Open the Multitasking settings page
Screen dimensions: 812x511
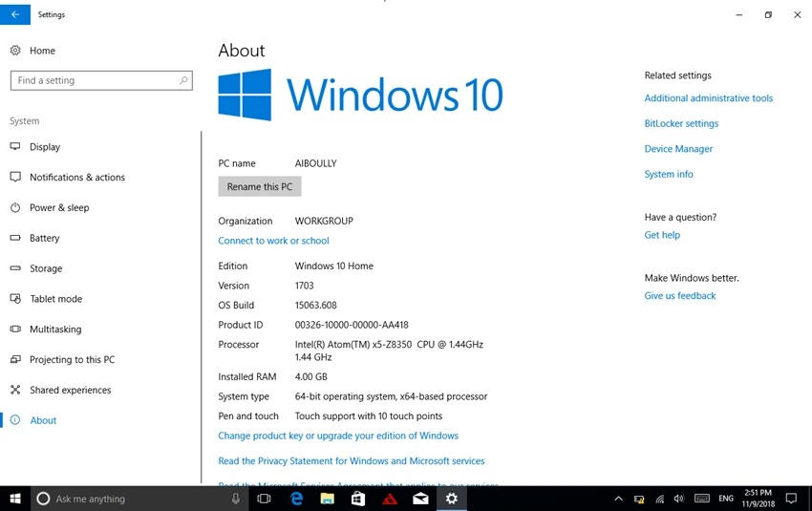(54, 329)
